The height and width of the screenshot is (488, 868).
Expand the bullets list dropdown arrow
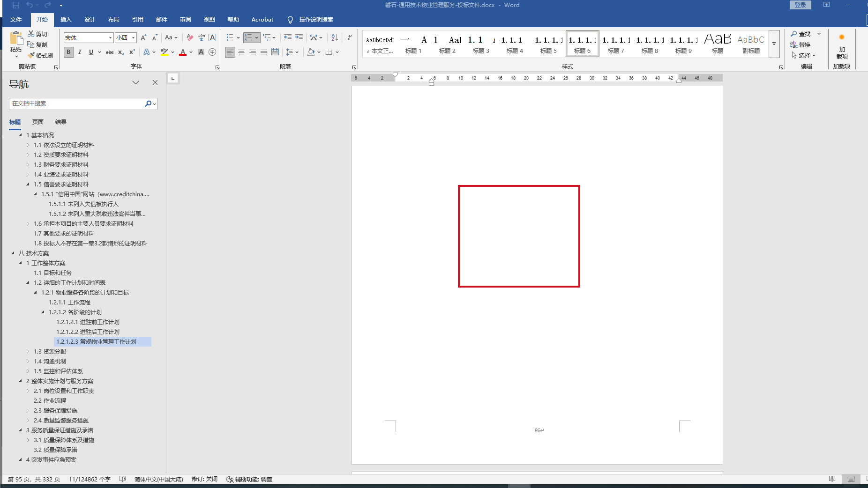tap(238, 37)
